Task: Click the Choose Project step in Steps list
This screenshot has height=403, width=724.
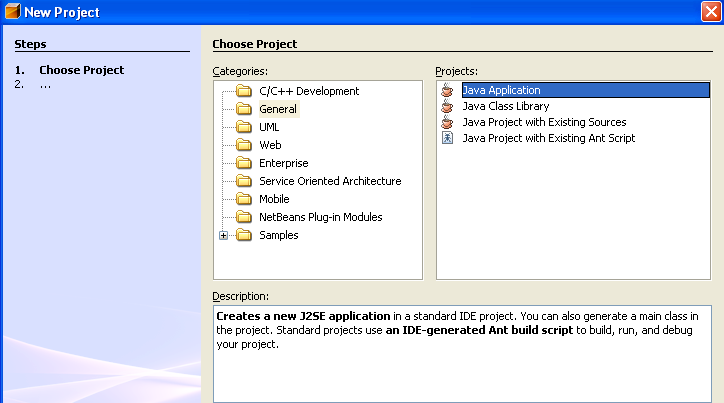Action: coord(81,70)
